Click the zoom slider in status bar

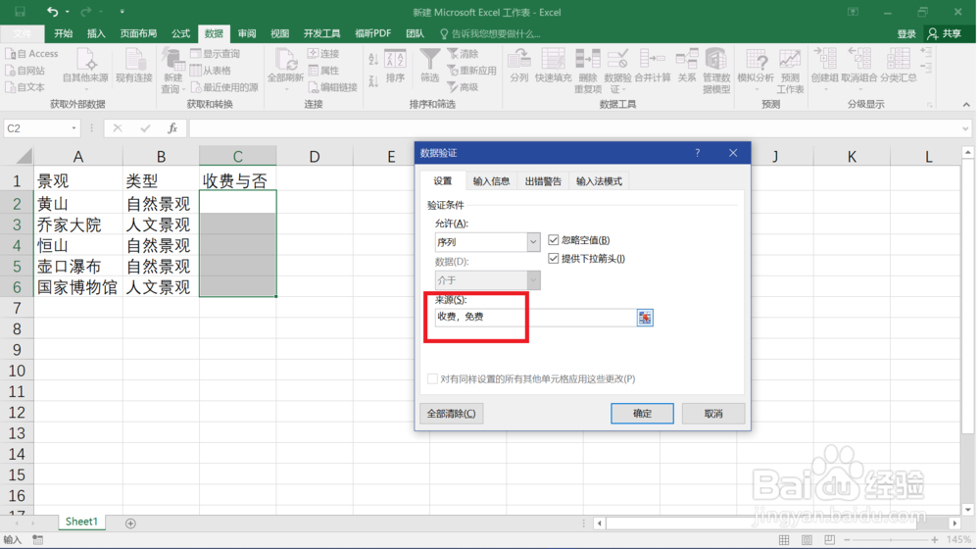(890, 539)
